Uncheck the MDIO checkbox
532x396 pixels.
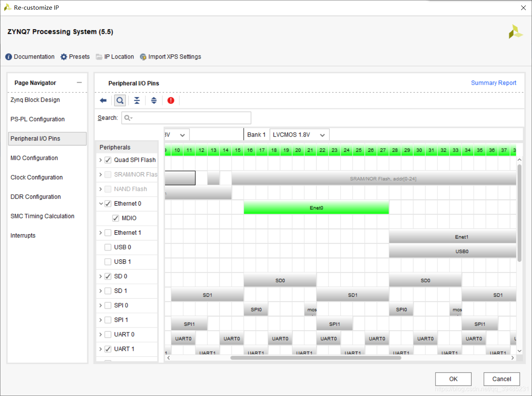coord(115,218)
